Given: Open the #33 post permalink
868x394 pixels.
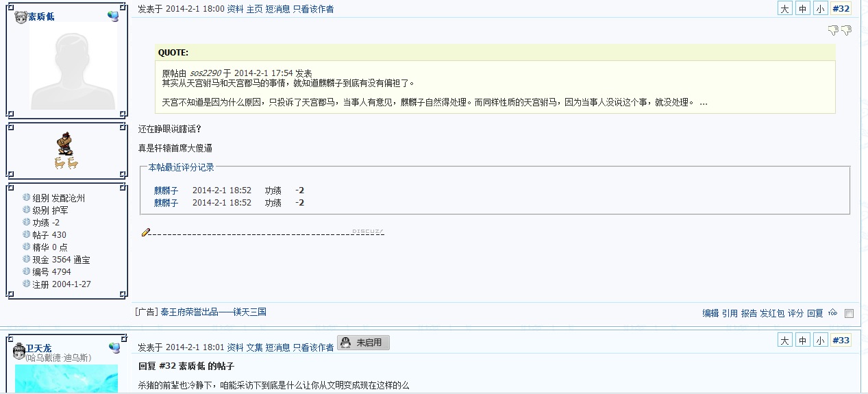Looking at the screenshot, I should [841, 341].
